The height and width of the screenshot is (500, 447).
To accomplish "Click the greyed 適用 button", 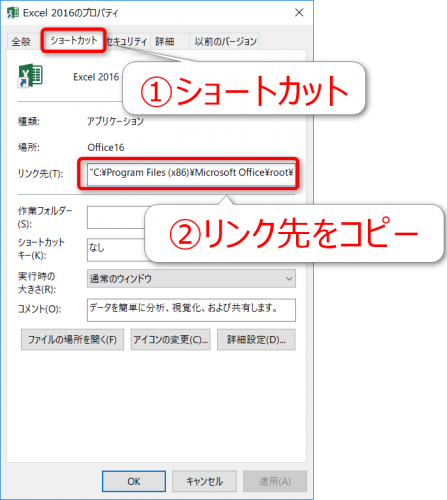I will tap(275, 481).
